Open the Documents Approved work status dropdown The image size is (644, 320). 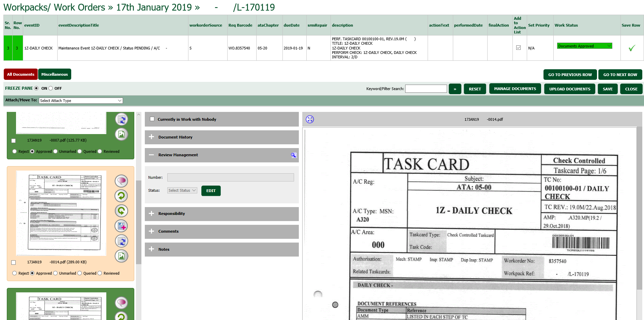coord(584,45)
